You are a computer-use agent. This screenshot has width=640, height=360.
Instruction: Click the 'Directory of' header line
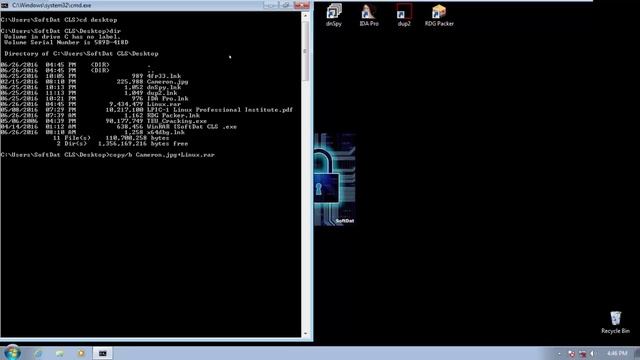coord(81,53)
